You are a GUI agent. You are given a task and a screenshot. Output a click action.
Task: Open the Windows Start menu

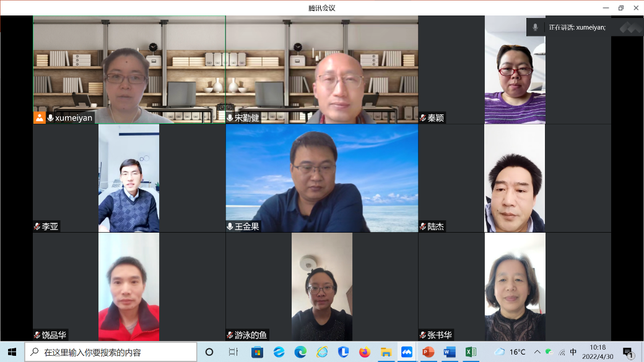click(12, 352)
